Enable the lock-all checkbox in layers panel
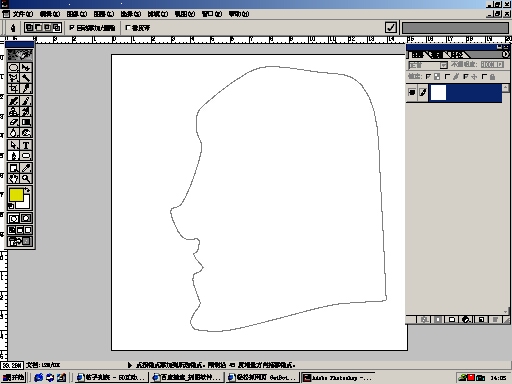 (x=484, y=77)
